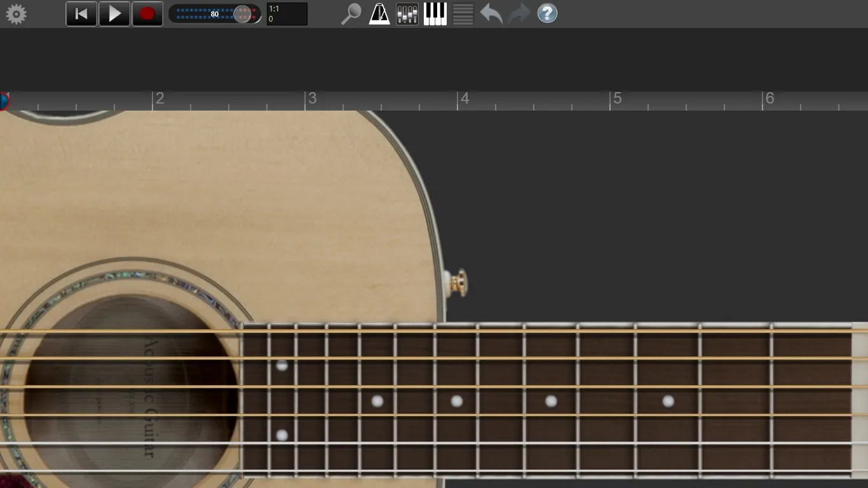
Task: Click the playhead marker at the ruler start
Action: tap(4, 101)
